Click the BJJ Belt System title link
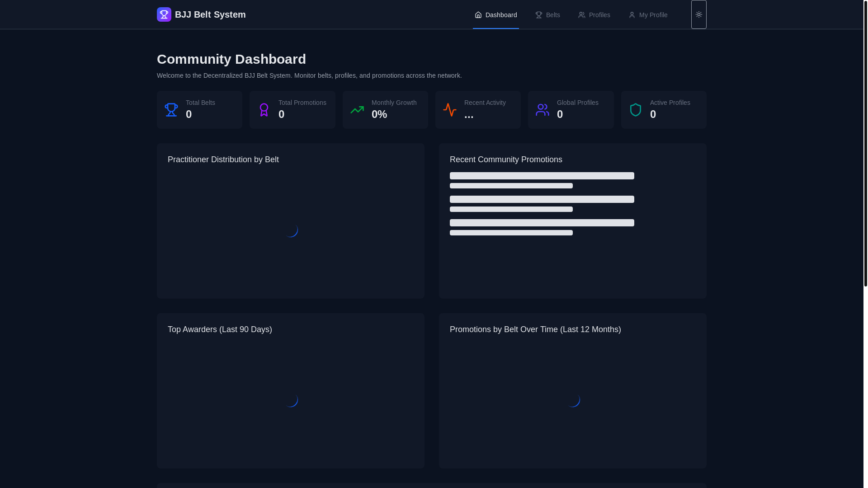This screenshot has width=868, height=488. [x=210, y=14]
